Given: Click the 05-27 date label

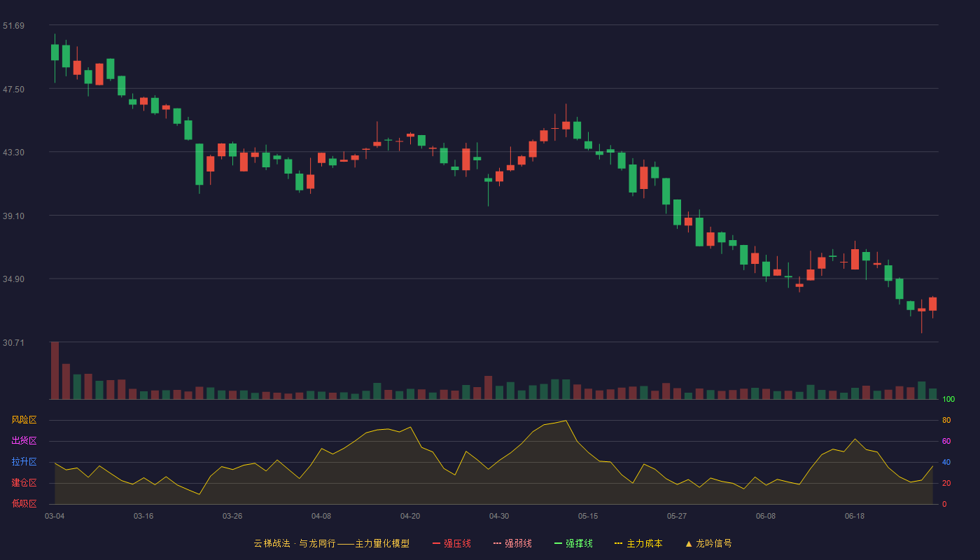Looking at the screenshot, I should [x=677, y=516].
